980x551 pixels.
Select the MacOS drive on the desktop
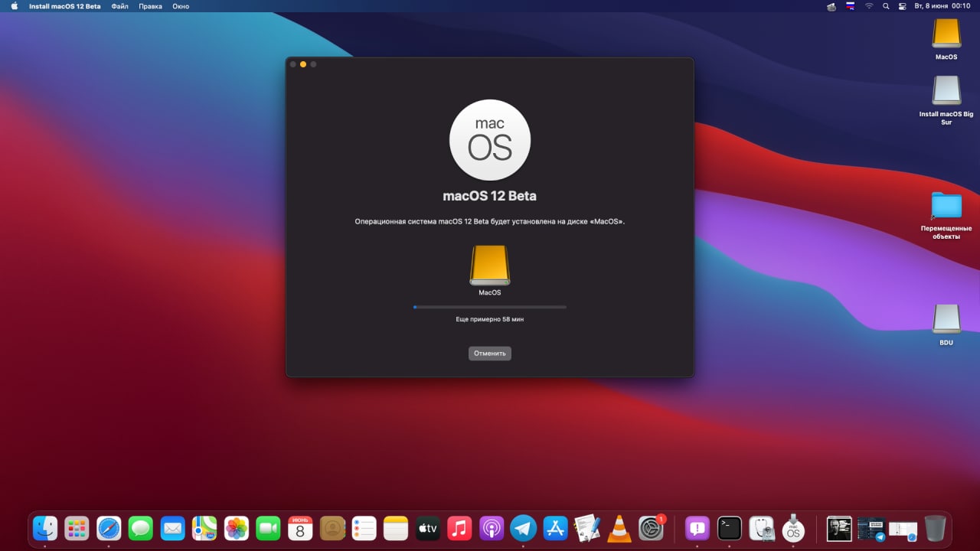coord(946,33)
